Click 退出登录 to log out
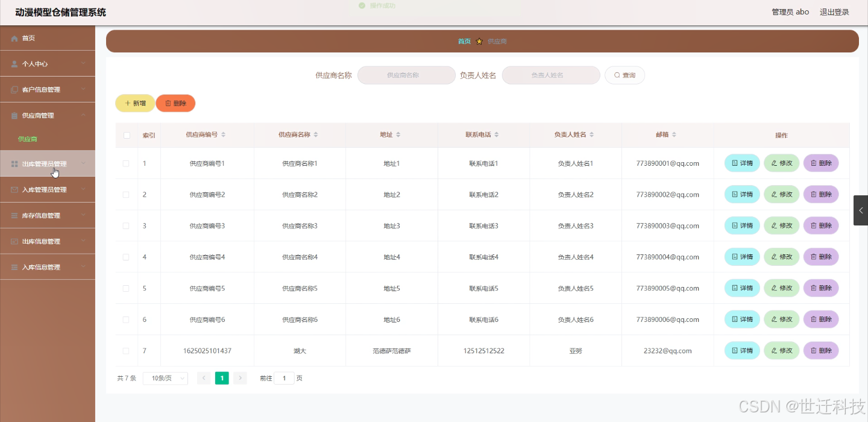This screenshot has height=422, width=868. (x=834, y=12)
